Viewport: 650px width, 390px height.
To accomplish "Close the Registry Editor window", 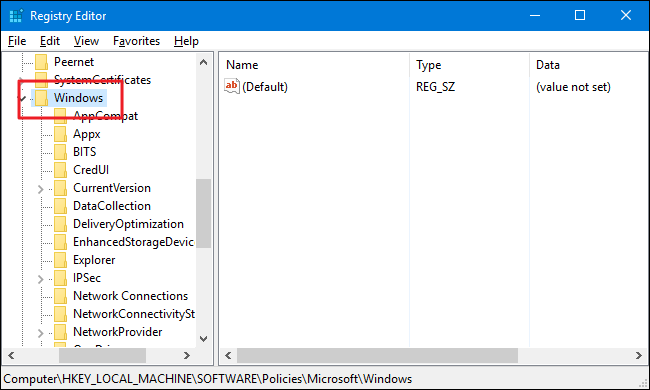I will [626, 16].
